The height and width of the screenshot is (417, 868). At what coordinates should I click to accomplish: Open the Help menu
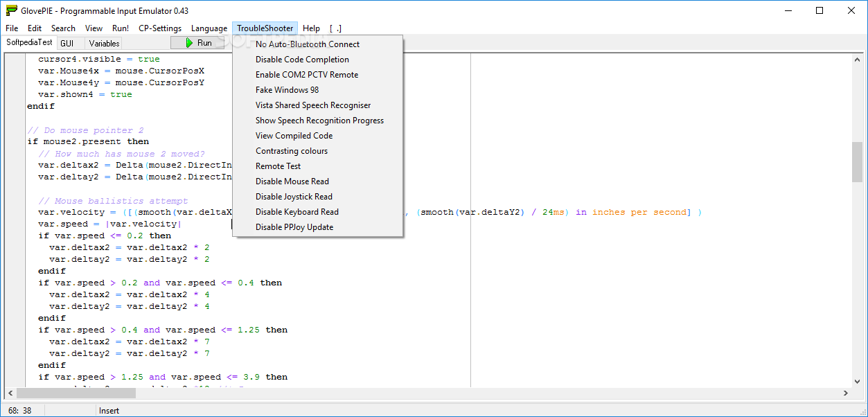pyautogui.click(x=312, y=28)
